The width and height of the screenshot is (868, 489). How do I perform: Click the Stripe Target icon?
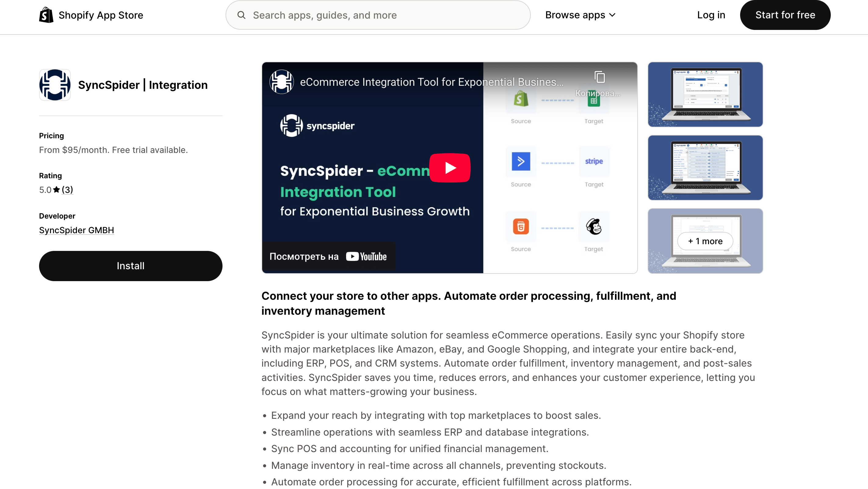pyautogui.click(x=594, y=162)
